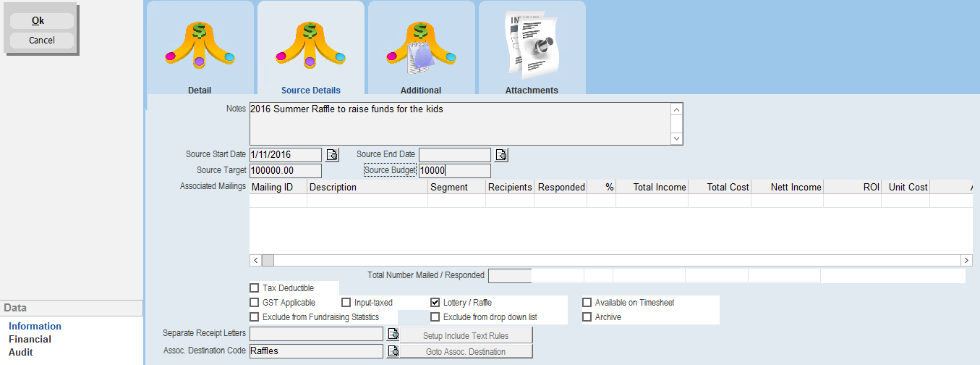The image size is (980, 365).
Task: Open the Detail tab icon
Action: [x=200, y=46]
